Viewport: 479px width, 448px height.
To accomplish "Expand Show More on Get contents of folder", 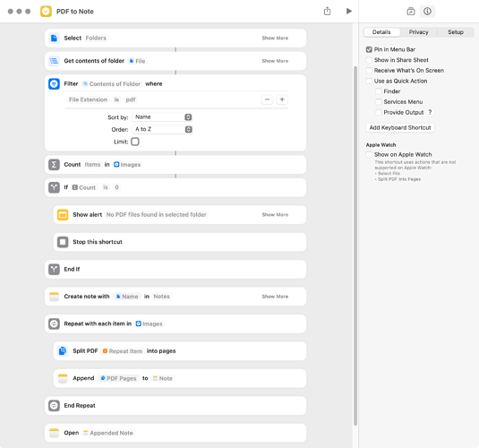I will pos(275,61).
